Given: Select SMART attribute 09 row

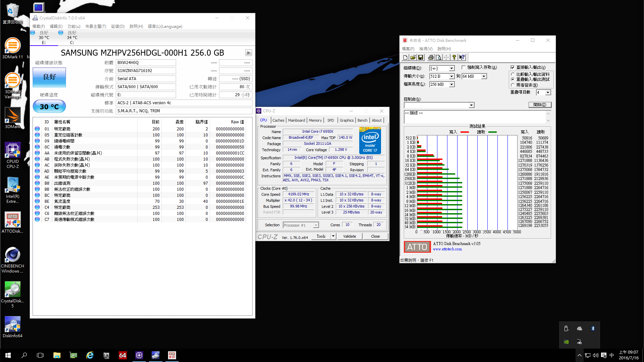Looking at the screenshot, I should [x=140, y=141].
